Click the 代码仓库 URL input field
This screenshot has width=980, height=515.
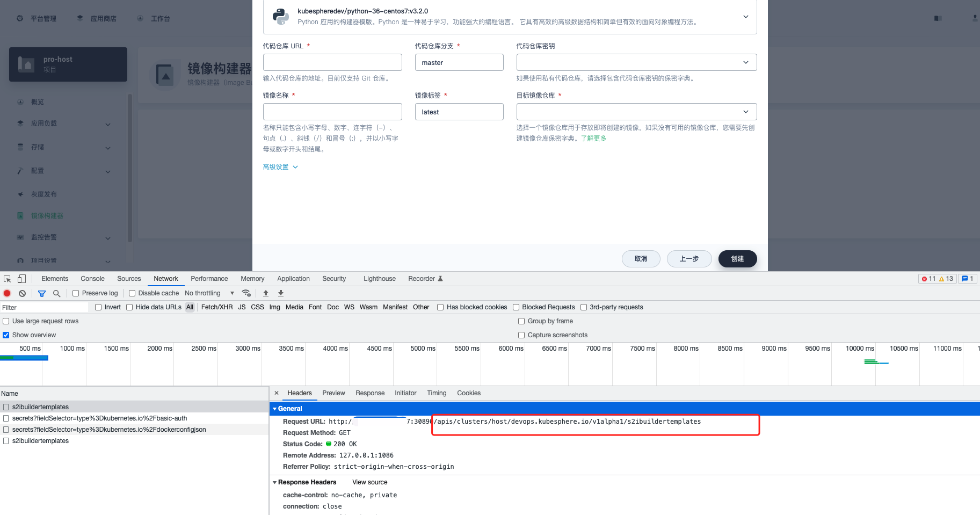click(332, 62)
